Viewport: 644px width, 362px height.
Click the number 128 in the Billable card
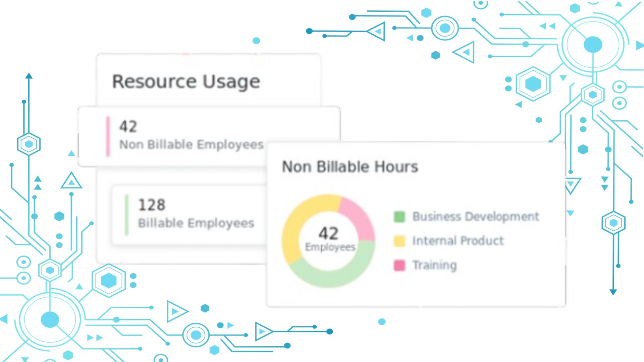(152, 205)
